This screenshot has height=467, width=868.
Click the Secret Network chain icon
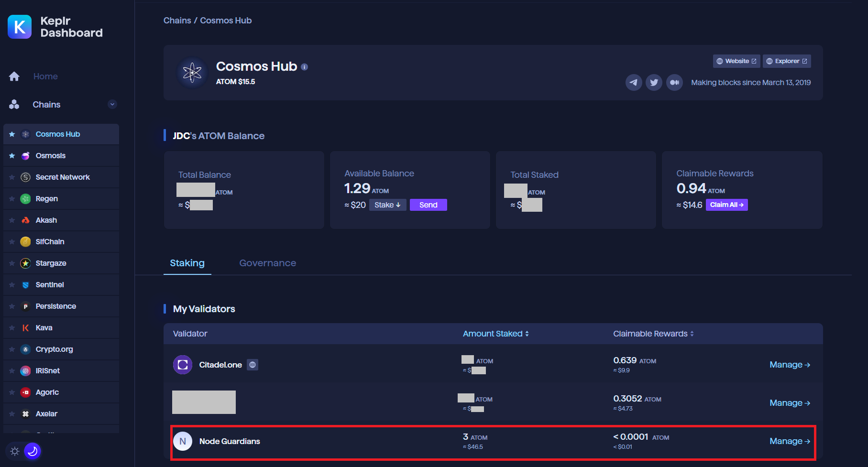coord(26,177)
